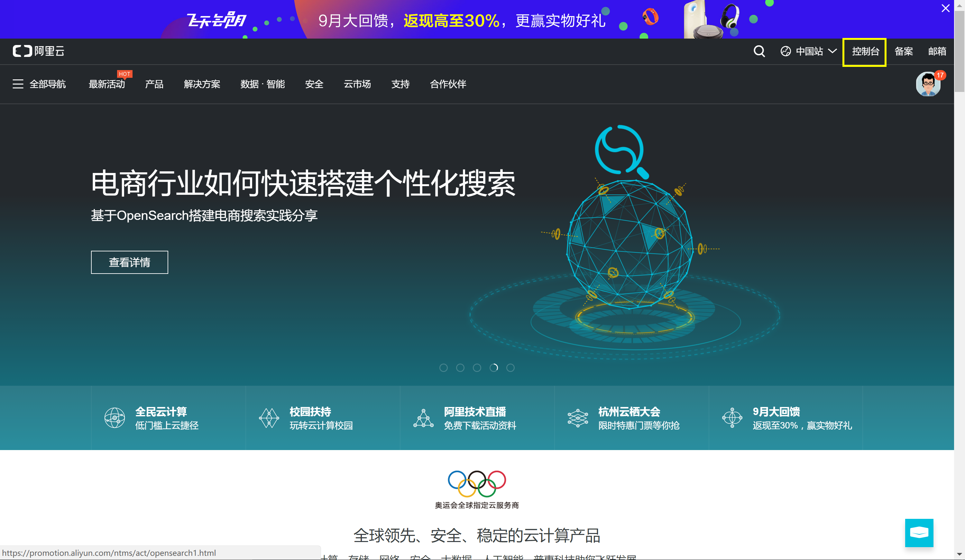Click the 阿里技术直播 network icon
The image size is (965, 560).
point(423,418)
